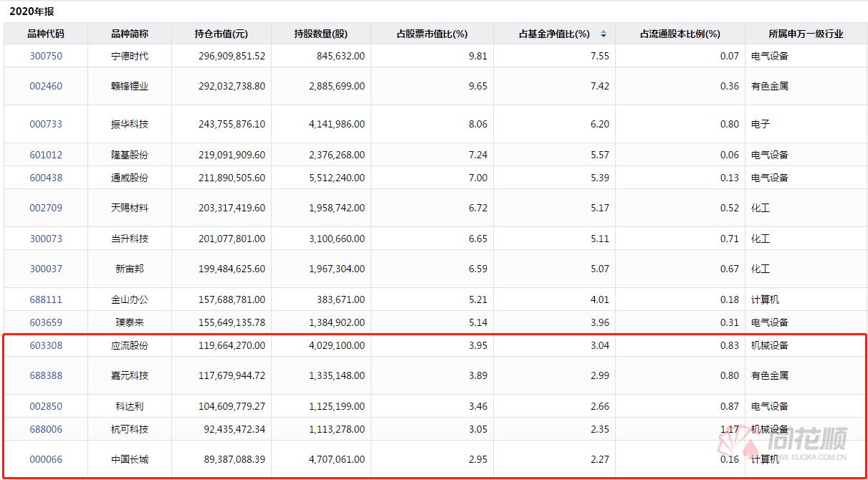Open stock code link 300073
The image size is (868, 480).
pos(46,239)
